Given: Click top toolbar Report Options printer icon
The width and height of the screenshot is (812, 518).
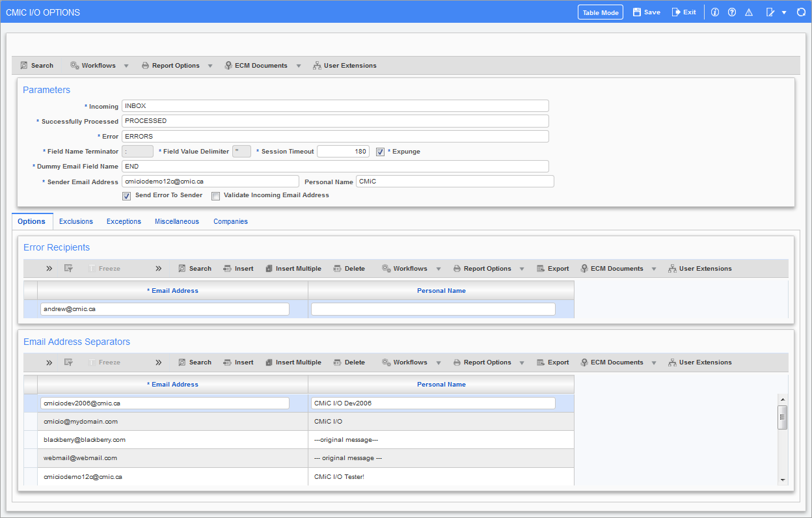Looking at the screenshot, I should click(x=145, y=66).
